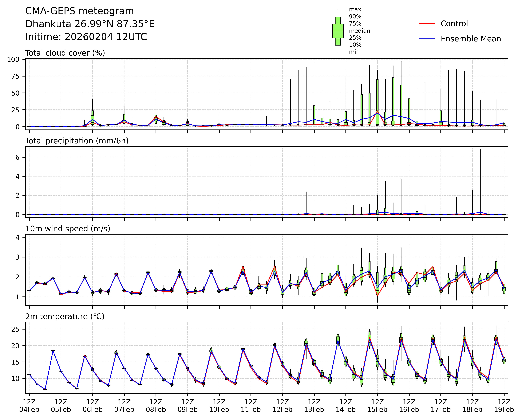Click the 'Control' legend label
This screenshot has height=420, width=521.
(454, 24)
